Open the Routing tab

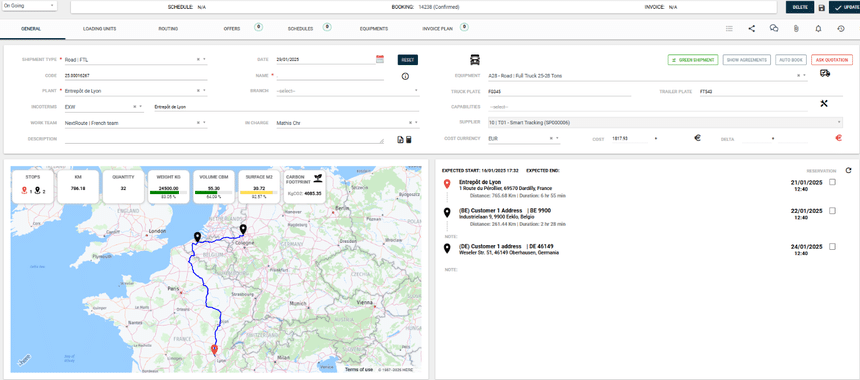click(168, 29)
